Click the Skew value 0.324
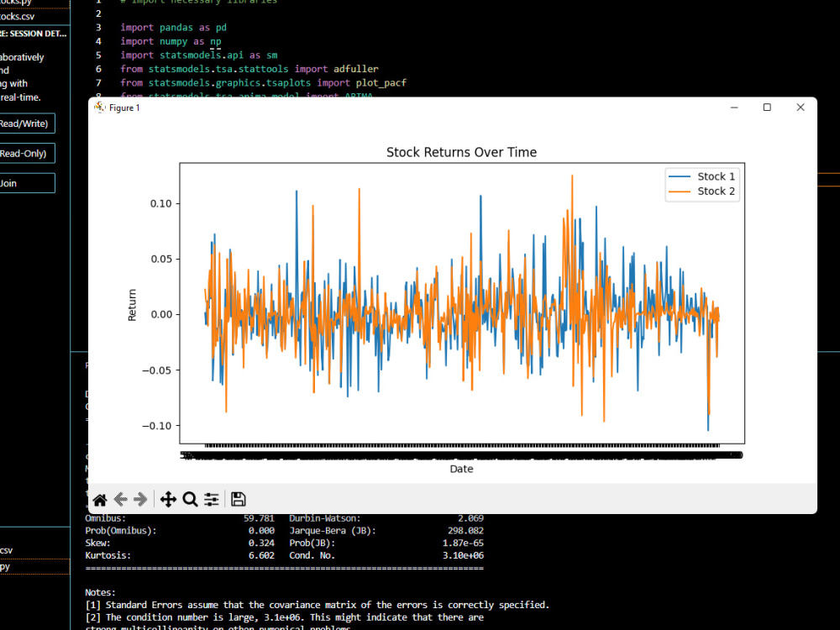 coord(261,543)
